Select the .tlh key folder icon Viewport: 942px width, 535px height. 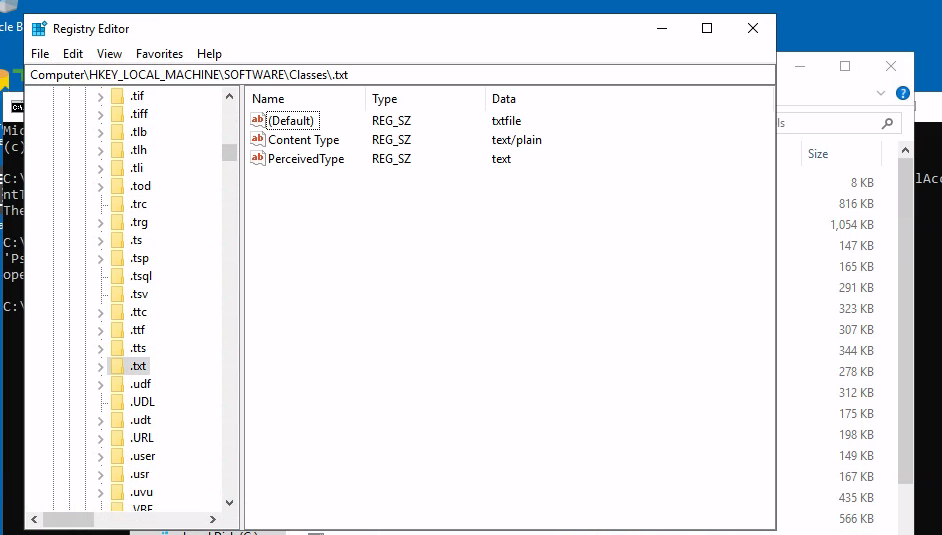pyautogui.click(x=118, y=150)
